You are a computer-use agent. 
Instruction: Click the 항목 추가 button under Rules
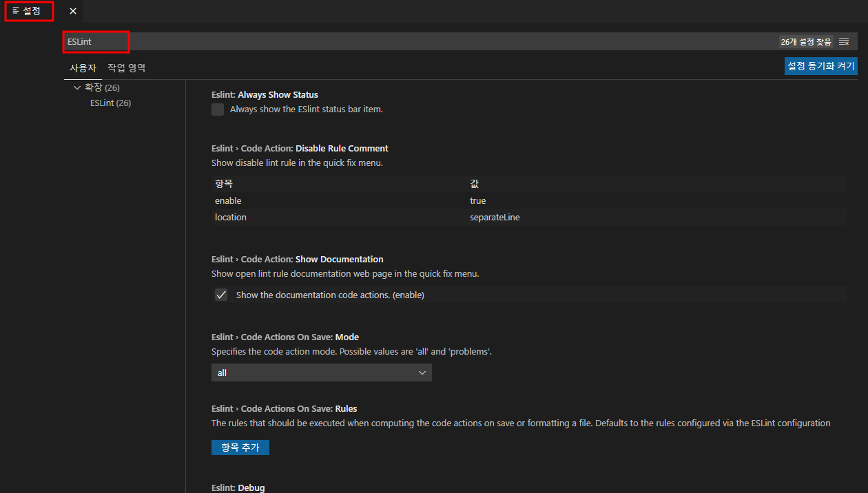point(240,448)
